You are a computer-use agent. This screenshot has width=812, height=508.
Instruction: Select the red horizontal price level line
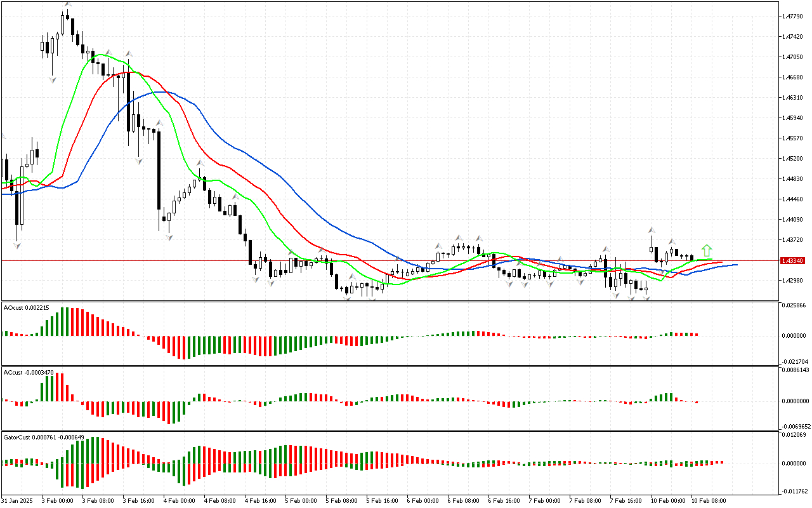tap(390, 260)
